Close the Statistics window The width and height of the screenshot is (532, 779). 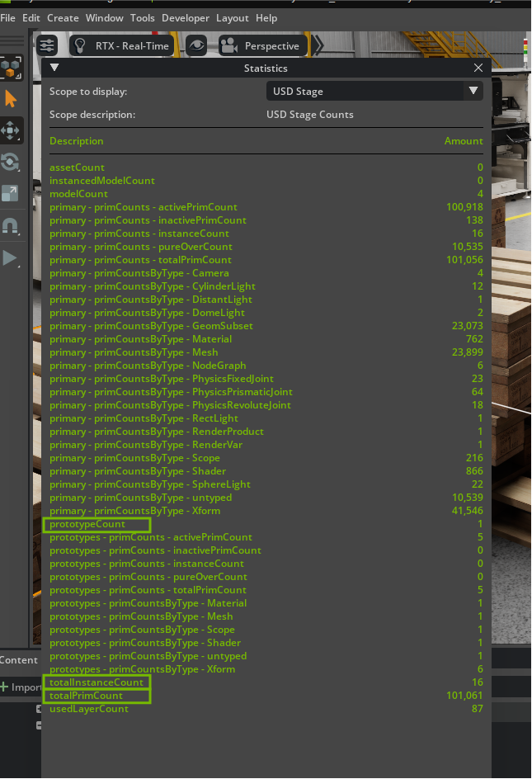(478, 68)
